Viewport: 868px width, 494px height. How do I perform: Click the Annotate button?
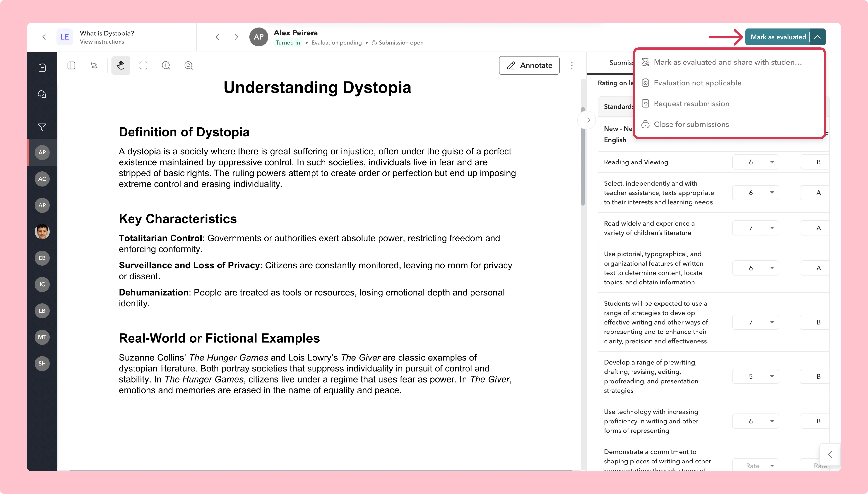[x=529, y=65]
